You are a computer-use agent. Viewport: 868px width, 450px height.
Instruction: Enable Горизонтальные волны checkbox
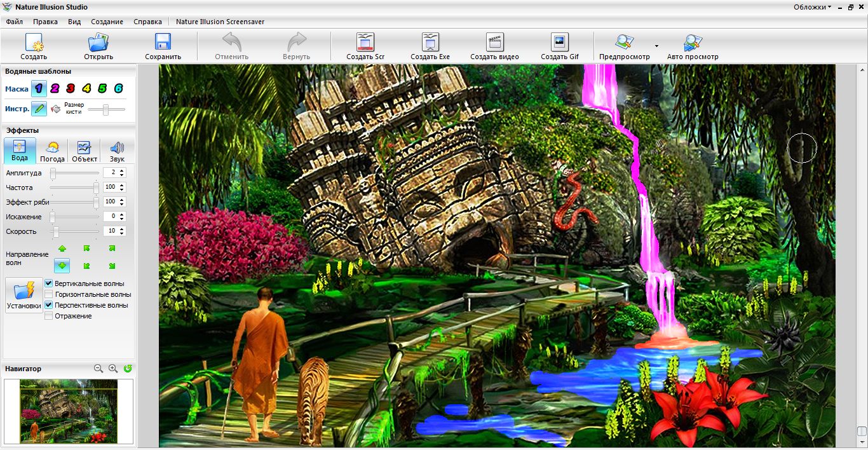tap(49, 294)
